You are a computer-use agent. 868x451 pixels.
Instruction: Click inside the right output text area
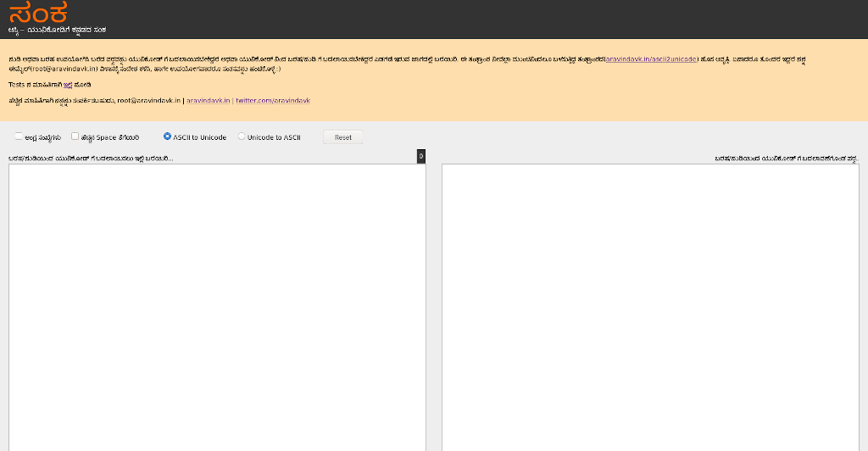click(x=651, y=305)
